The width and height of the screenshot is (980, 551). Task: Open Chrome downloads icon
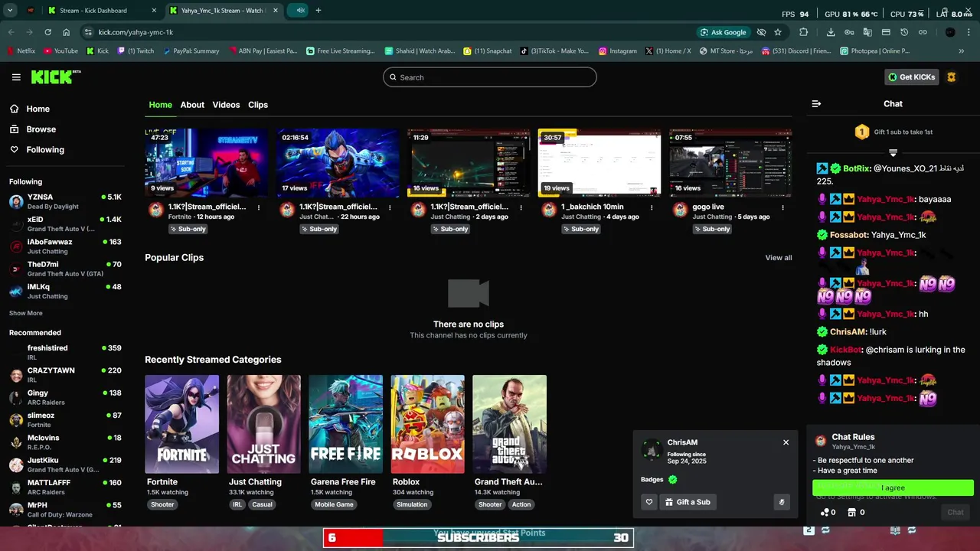click(x=831, y=32)
